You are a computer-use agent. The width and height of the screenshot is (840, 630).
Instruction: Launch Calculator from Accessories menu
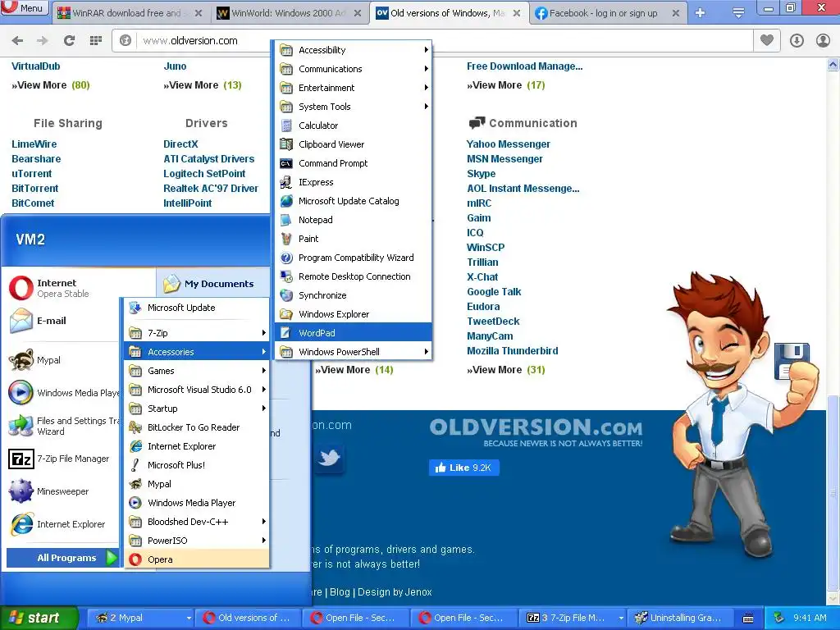point(353,126)
